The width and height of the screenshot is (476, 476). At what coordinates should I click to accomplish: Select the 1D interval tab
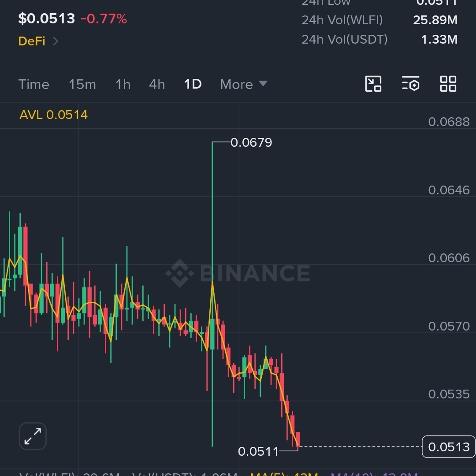click(193, 84)
